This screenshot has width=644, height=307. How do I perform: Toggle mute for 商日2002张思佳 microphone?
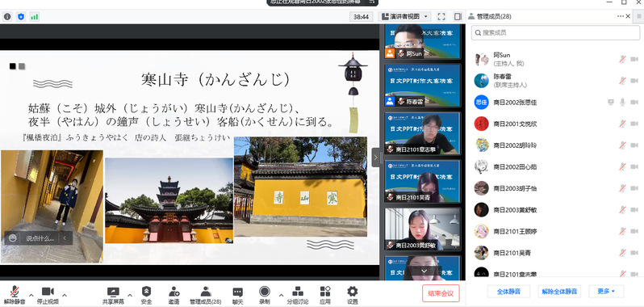click(x=623, y=102)
